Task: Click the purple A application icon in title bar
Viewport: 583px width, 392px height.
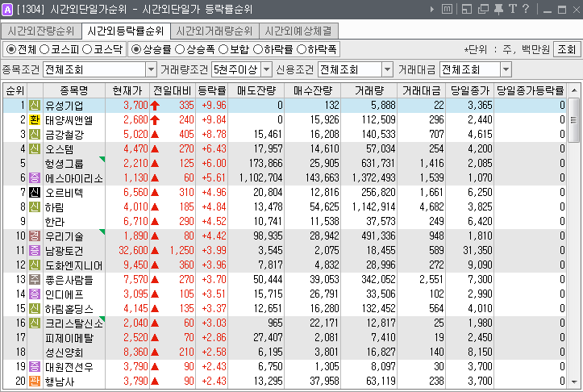Action: [x=7, y=9]
